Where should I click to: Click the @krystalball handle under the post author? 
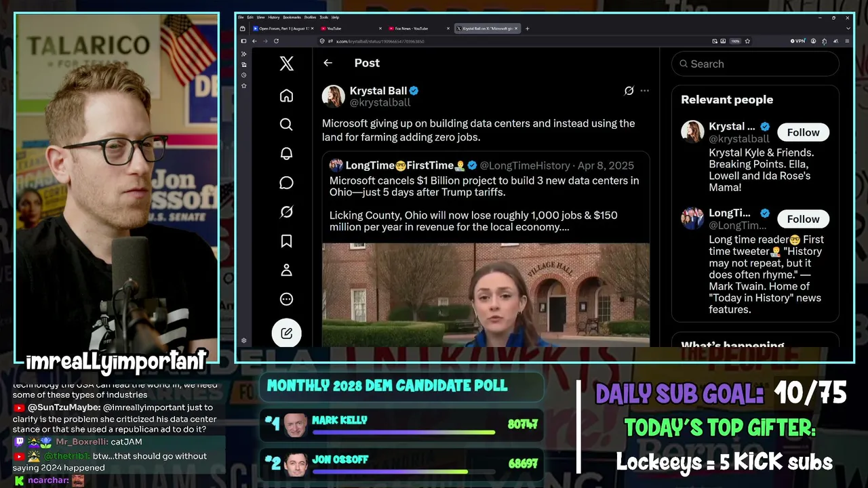pos(380,103)
